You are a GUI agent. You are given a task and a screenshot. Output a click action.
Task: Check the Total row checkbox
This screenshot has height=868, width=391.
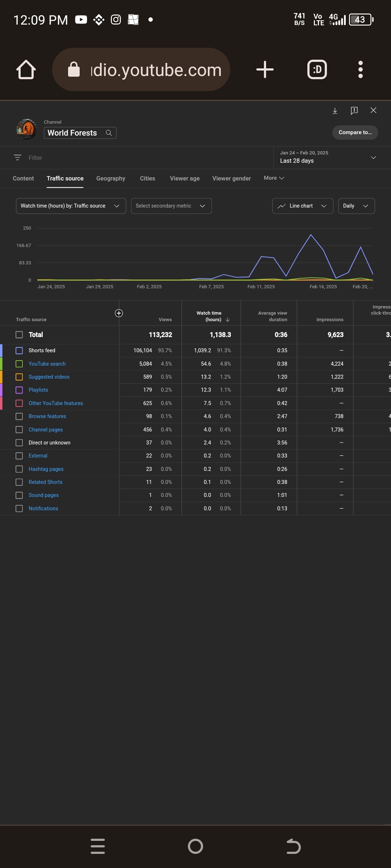coord(19,335)
